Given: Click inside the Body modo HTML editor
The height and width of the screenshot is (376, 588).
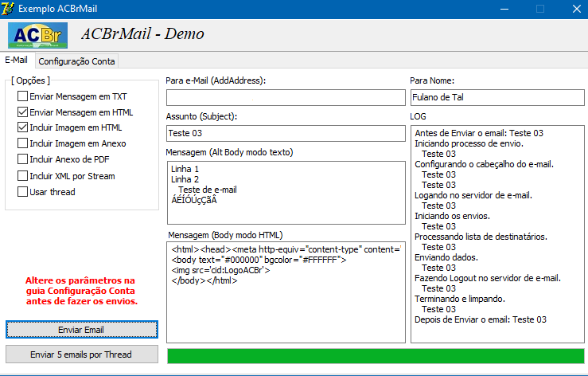Looking at the screenshot, I should point(286,292).
